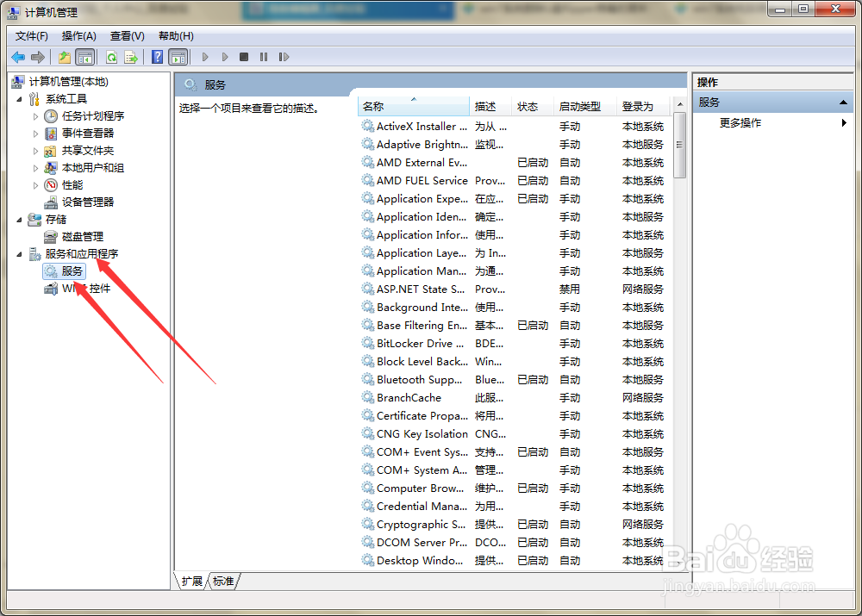
Task: Click the Back arrow toolbar icon
Action: [x=18, y=57]
